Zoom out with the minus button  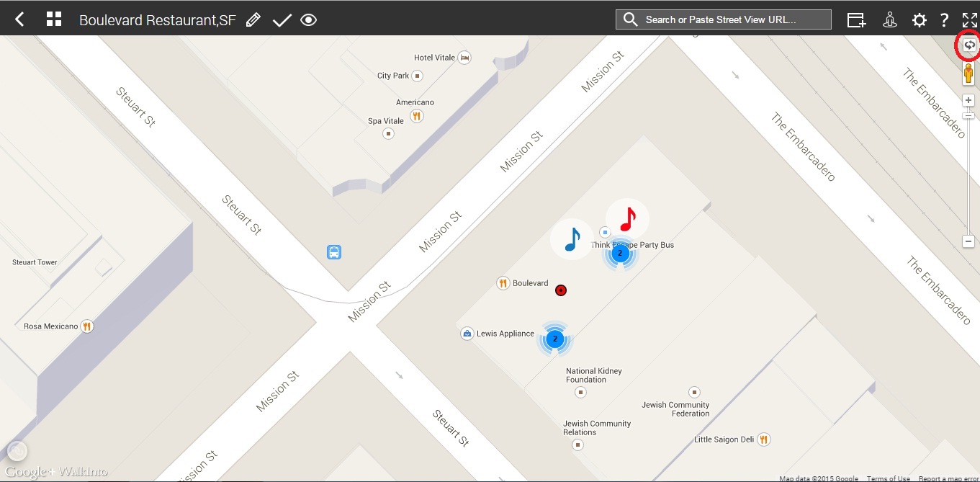[x=968, y=241]
